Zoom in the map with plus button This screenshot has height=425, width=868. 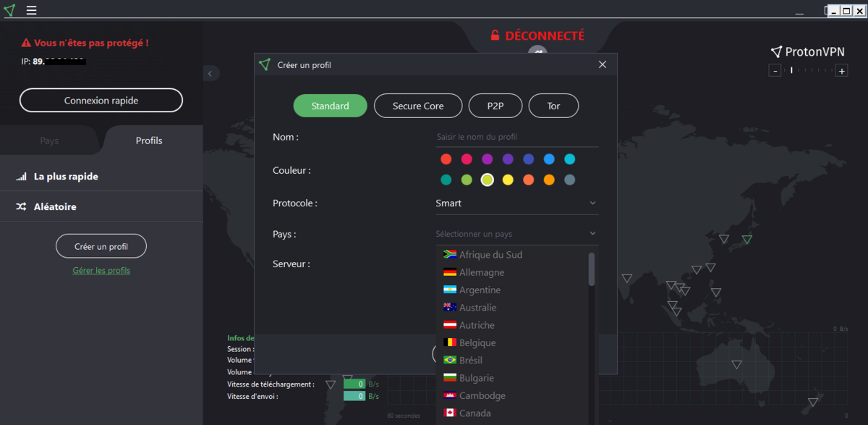point(841,71)
